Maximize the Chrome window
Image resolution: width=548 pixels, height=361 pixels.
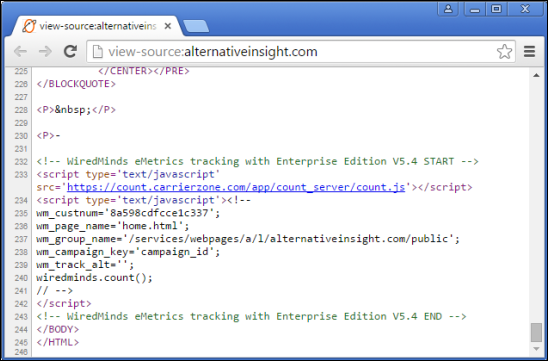pos(496,9)
